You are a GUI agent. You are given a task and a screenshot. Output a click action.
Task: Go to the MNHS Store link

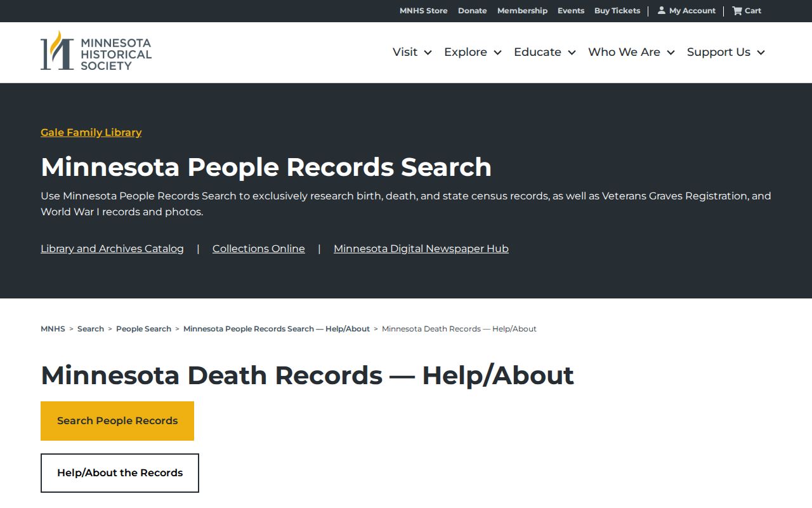tap(424, 11)
